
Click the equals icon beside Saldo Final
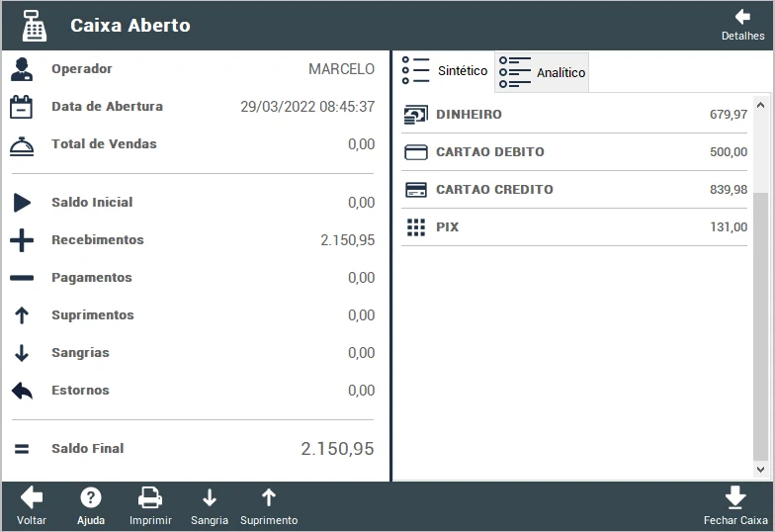coord(22,449)
